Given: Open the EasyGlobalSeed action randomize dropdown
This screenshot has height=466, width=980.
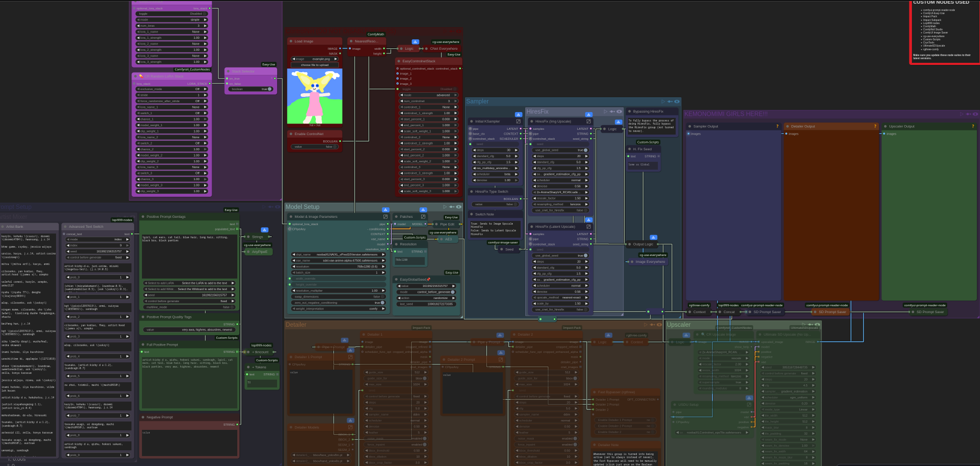Looking at the screenshot, I should click(426, 298).
